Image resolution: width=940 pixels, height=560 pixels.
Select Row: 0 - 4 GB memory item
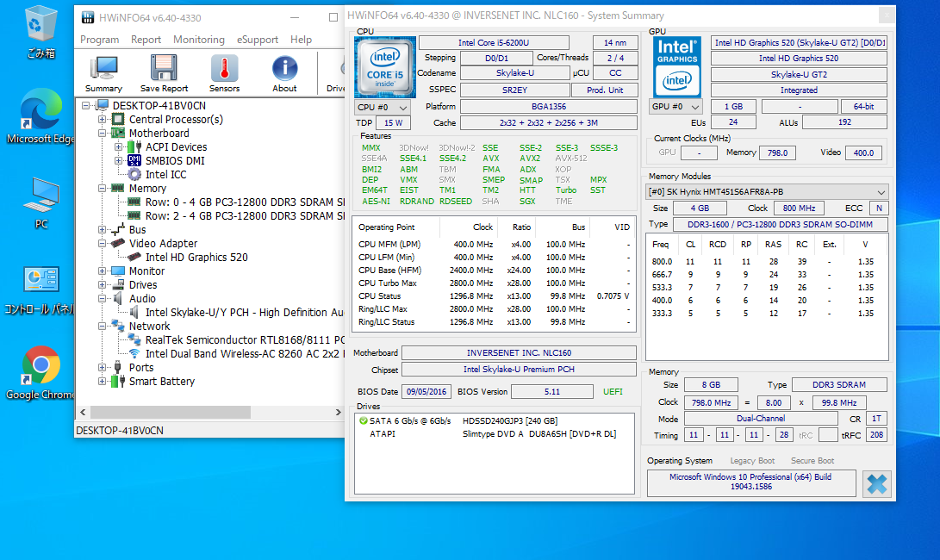[x=245, y=202]
